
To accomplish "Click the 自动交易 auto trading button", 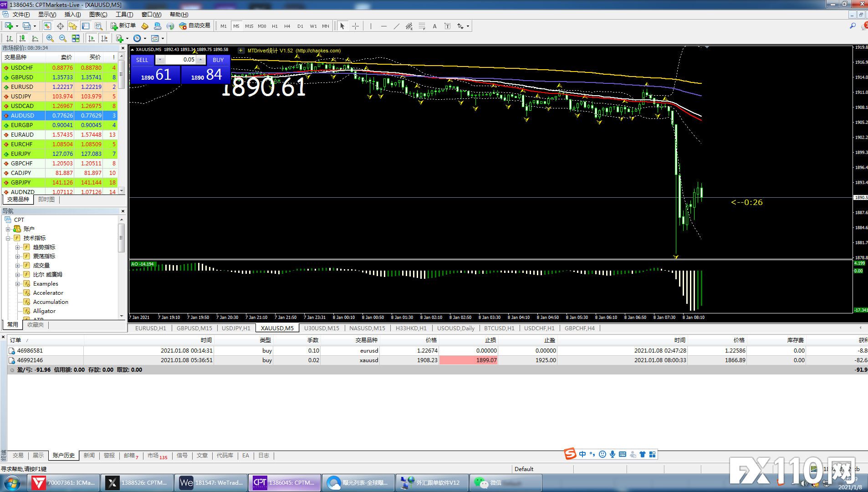I will [195, 26].
